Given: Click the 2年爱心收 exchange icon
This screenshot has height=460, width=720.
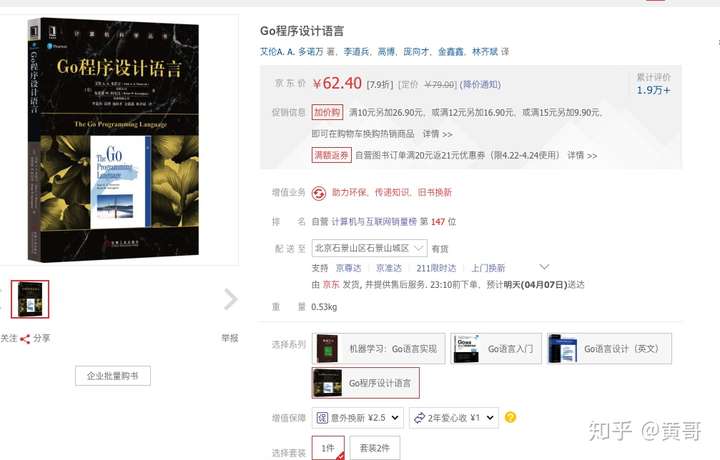Looking at the screenshot, I should (419, 418).
